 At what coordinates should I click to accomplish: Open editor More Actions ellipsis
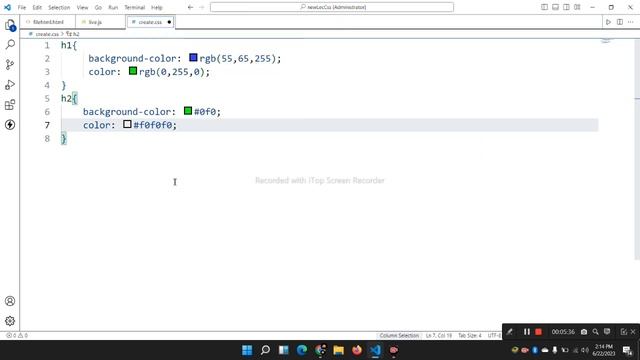(x=631, y=22)
